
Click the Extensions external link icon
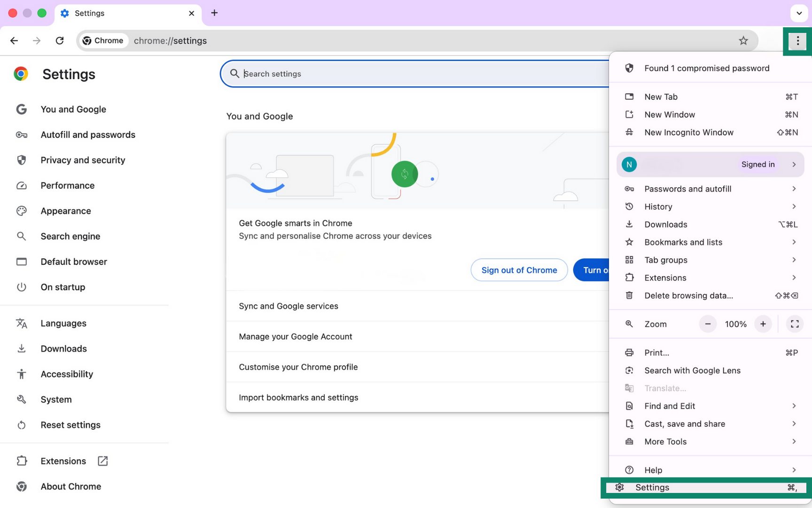click(103, 461)
